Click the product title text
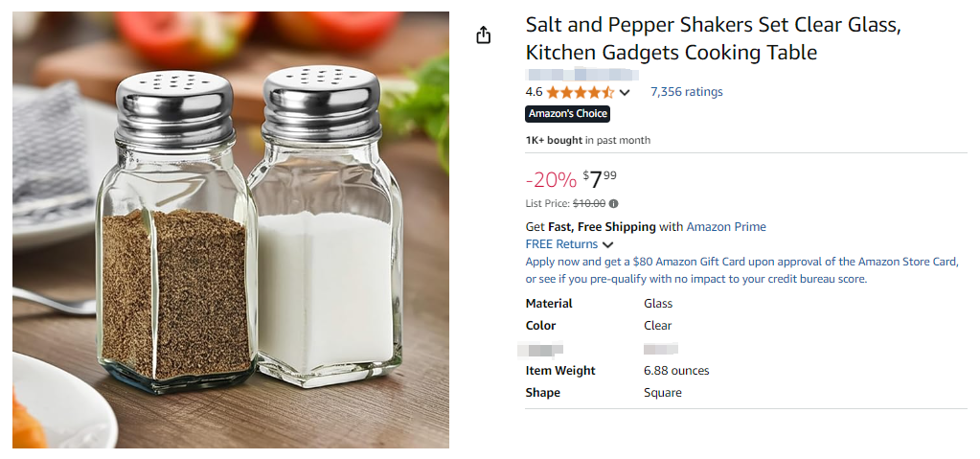Screen dimensions: 980x459 pyautogui.click(x=713, y=39)
